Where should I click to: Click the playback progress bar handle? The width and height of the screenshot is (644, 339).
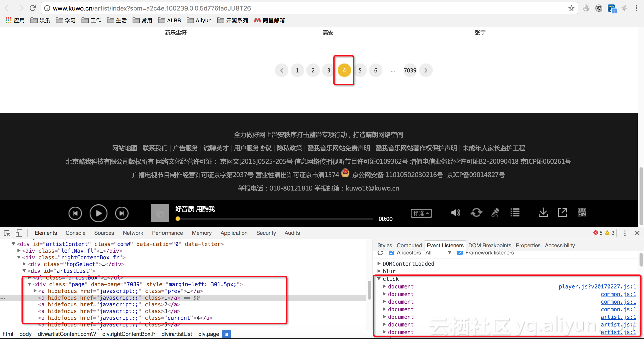pos(178,219)
